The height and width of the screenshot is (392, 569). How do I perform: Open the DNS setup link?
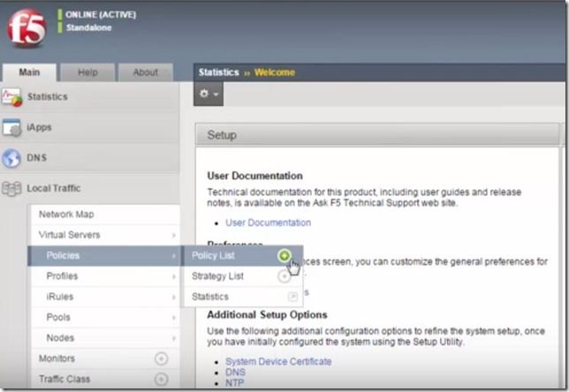click(x=235, y=372)
